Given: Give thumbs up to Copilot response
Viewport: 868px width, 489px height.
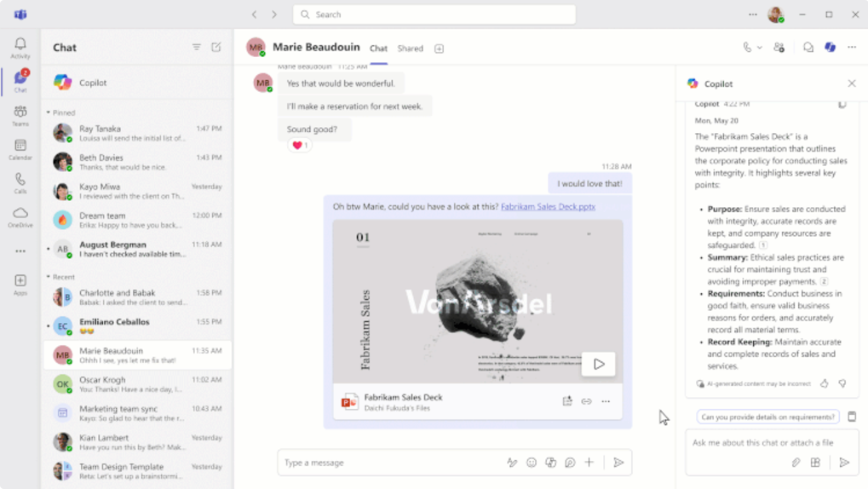Looking at the screenshot, I should pyautogui.click(x=825, y=383).
